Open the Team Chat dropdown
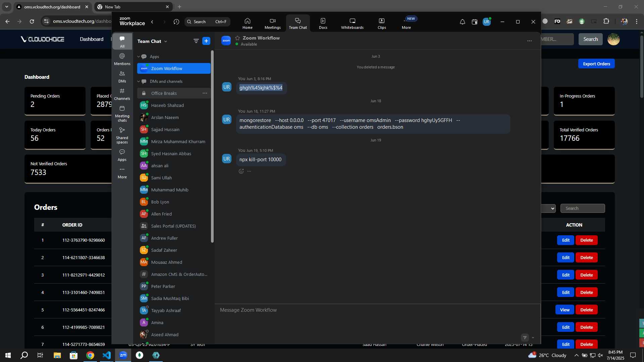Viewport: 644px width, 362px height. (153, 41)
